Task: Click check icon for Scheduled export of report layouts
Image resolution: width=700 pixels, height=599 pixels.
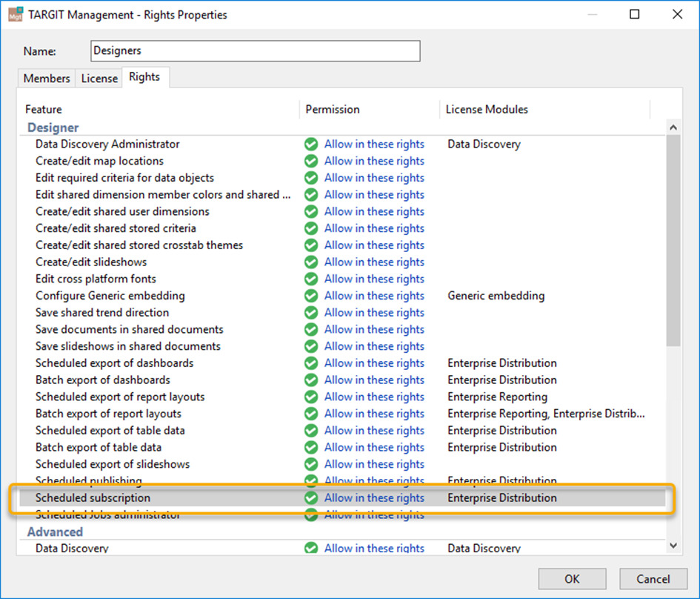Action: click(311, 397)
